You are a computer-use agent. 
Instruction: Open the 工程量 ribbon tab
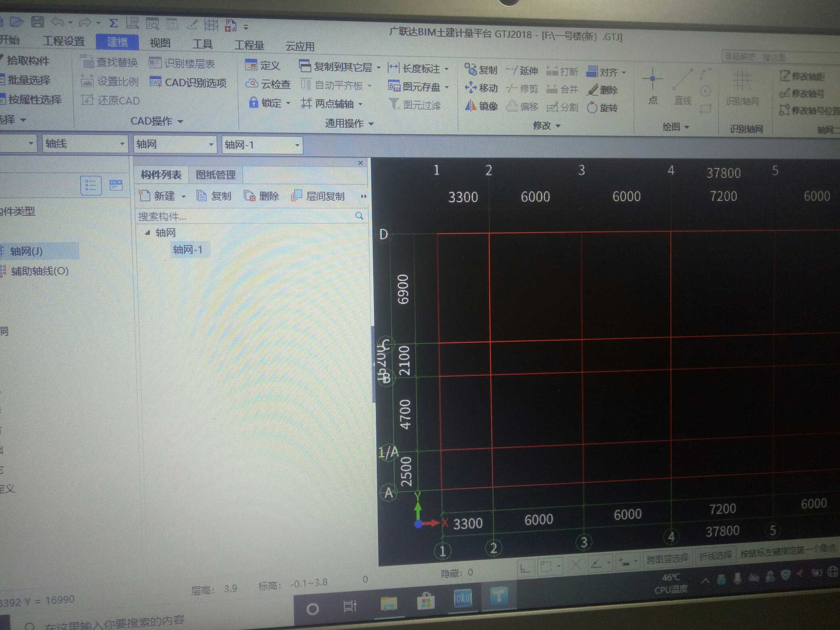(249, 45)
